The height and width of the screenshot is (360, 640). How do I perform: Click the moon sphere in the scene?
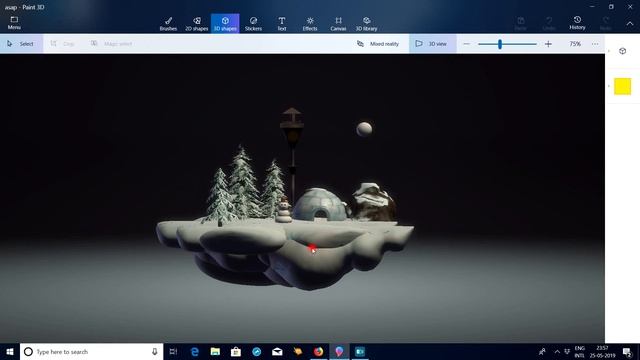click(x=364, y=129)
